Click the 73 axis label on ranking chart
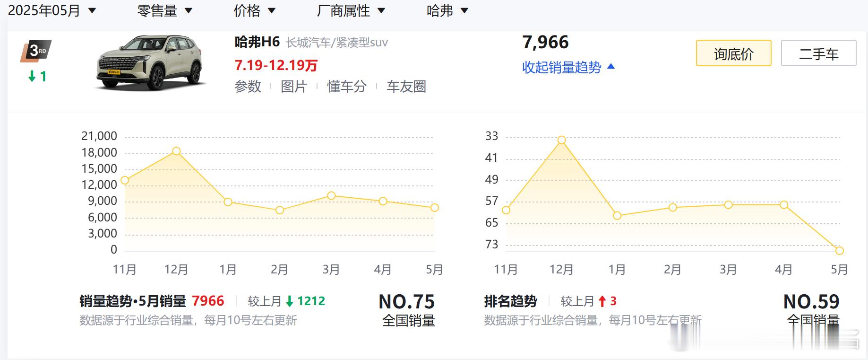868x360 pixels. pos(492,245)
